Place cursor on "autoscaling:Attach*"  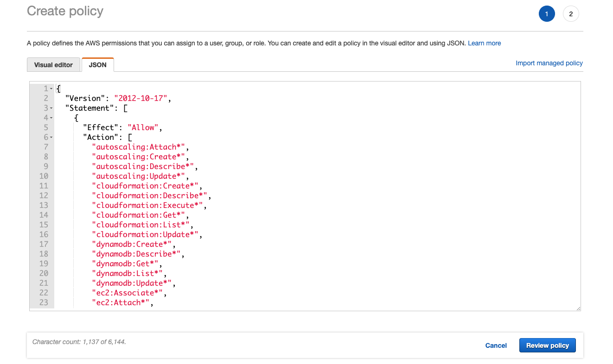click(139, 147)
